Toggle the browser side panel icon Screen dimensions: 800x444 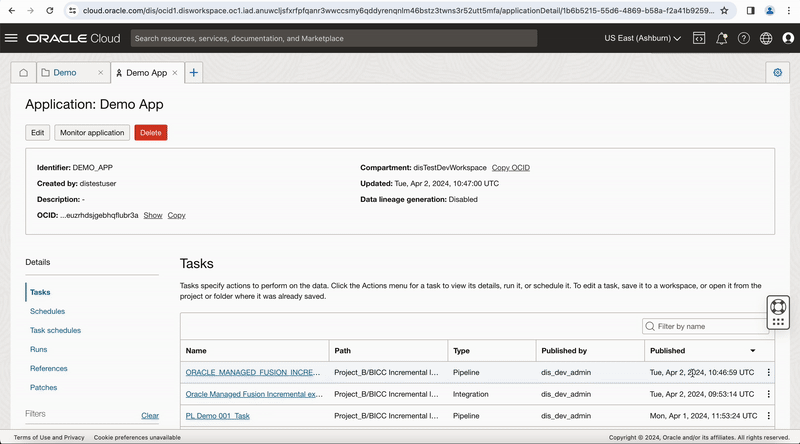(751, 10)
